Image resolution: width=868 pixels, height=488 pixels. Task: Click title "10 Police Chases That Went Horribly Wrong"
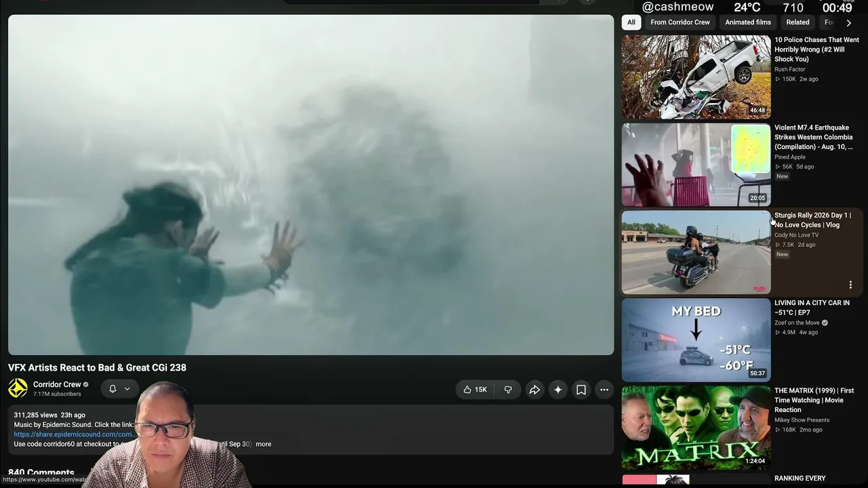tap(816, 49)
